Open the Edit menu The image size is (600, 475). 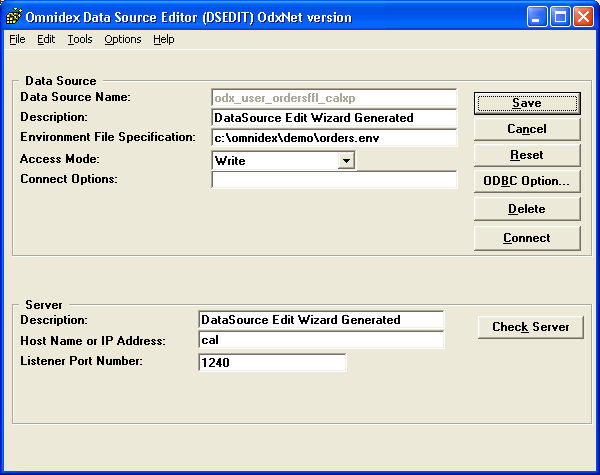46,39
